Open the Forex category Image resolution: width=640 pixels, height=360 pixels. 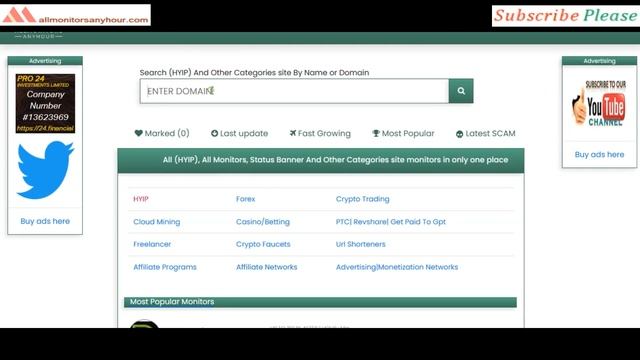tap(245, 199)
